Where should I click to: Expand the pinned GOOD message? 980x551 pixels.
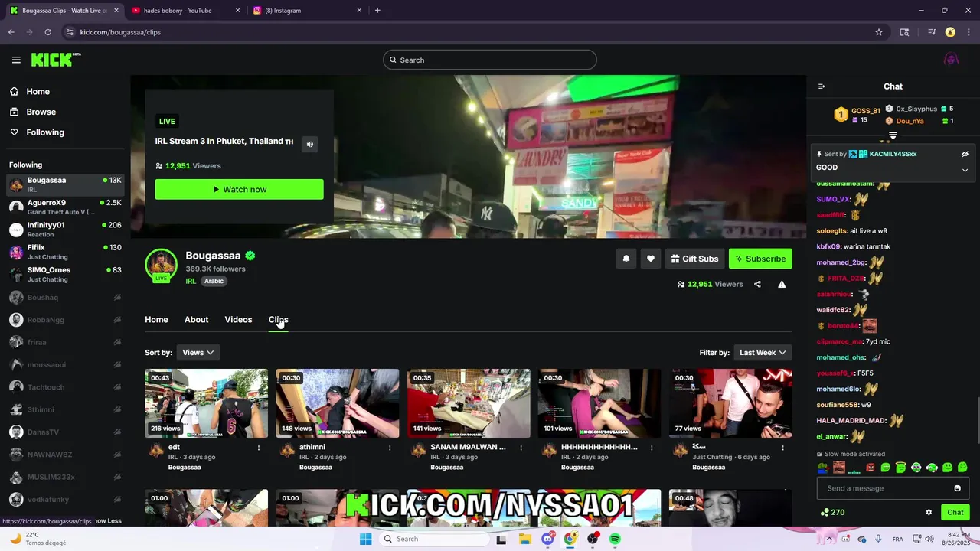pyautogui.click(x=965, y=170)
